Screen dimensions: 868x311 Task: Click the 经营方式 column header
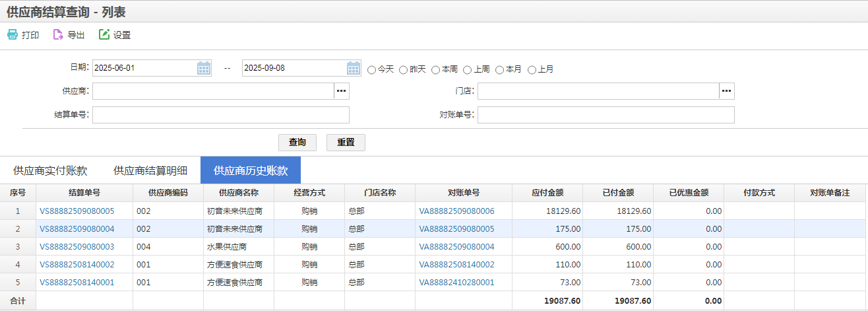tap(309, 193)
